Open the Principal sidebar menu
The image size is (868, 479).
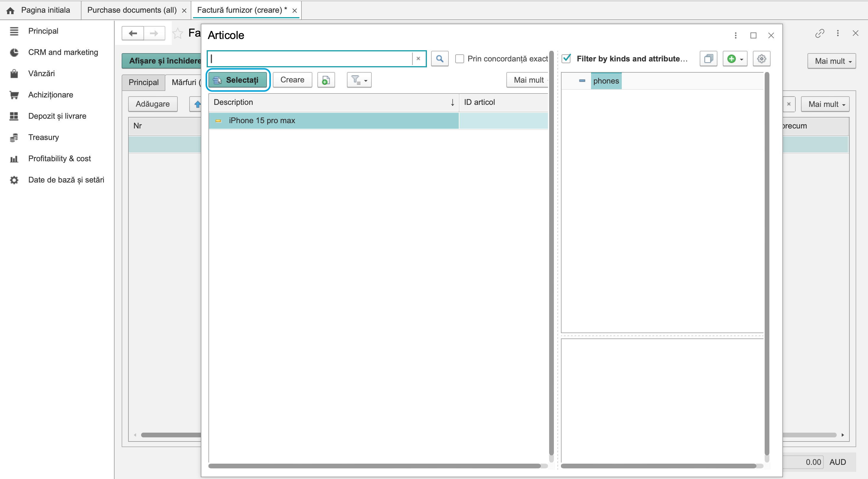[x=43, y=31]
